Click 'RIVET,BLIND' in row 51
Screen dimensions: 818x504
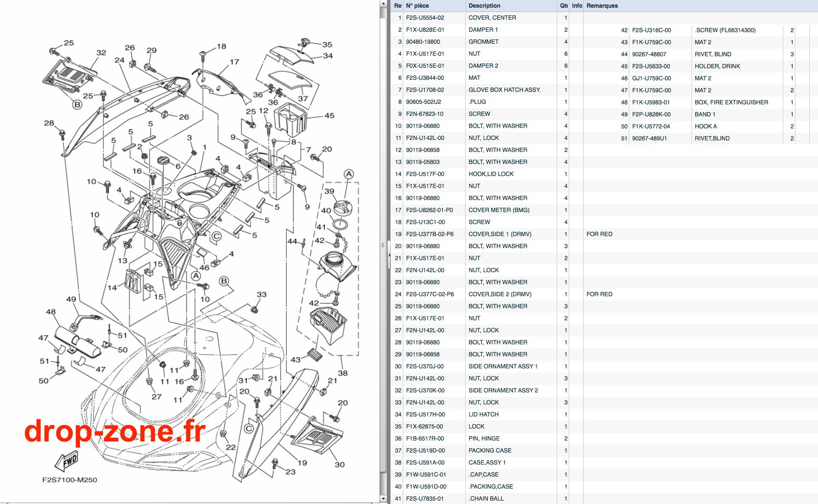[712, 139]
